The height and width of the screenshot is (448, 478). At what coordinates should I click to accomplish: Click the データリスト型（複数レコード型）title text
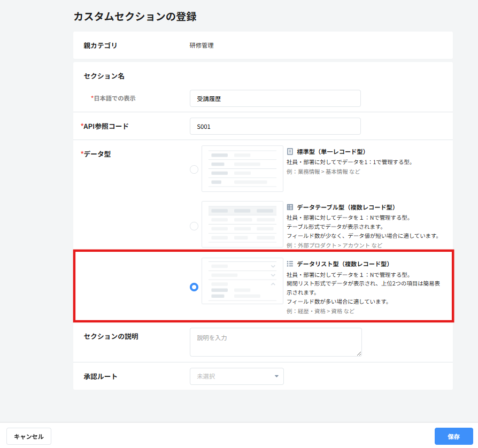pos(343,264)
